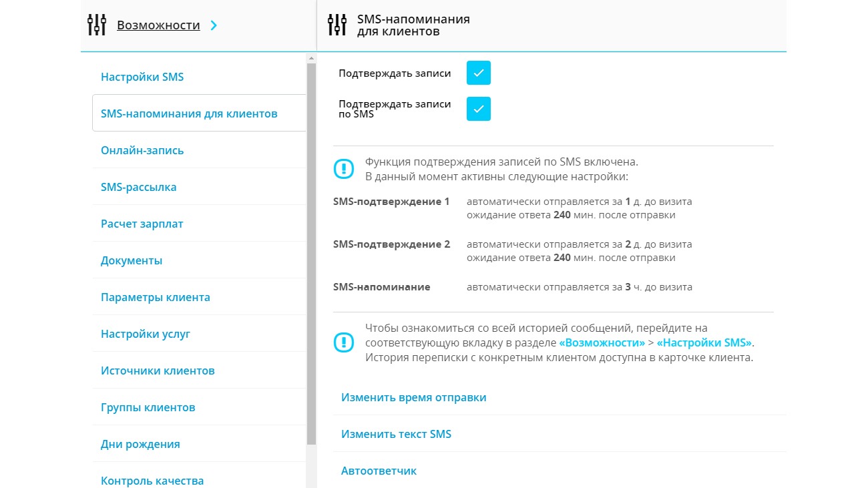Open the Автоответчик section
The image size is (868, 488).
[x=379, y=471]
